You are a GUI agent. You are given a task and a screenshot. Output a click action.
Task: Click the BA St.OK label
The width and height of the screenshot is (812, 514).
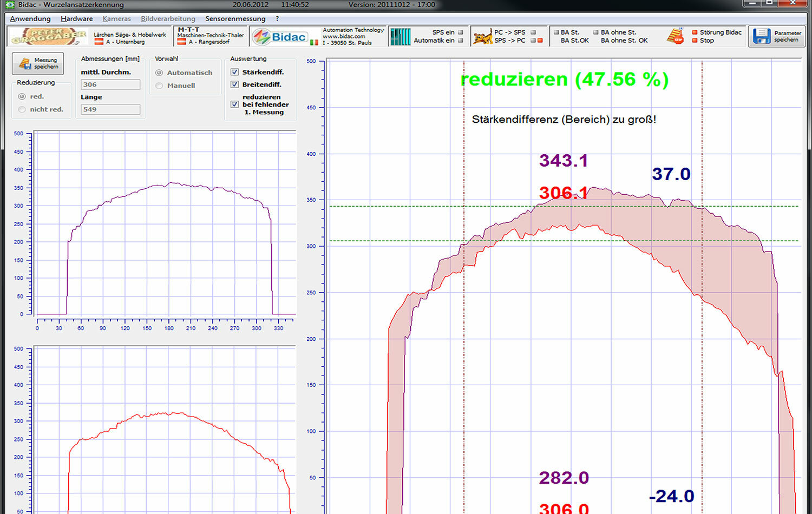tap(575, 41)
